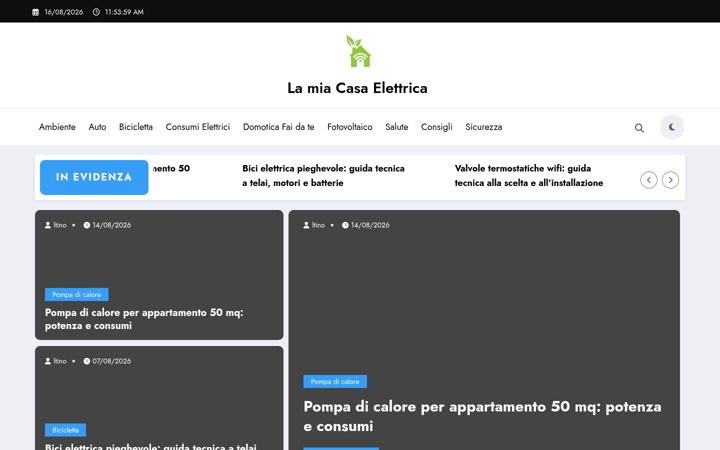Go to Bicicletta category
This screenshot has width=720, height=450.
[135, 127]
